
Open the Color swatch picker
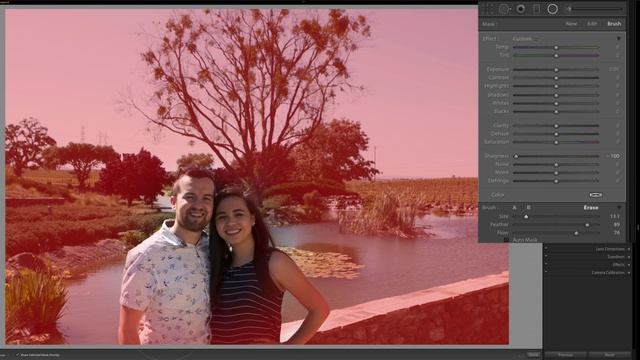[596, 195]
